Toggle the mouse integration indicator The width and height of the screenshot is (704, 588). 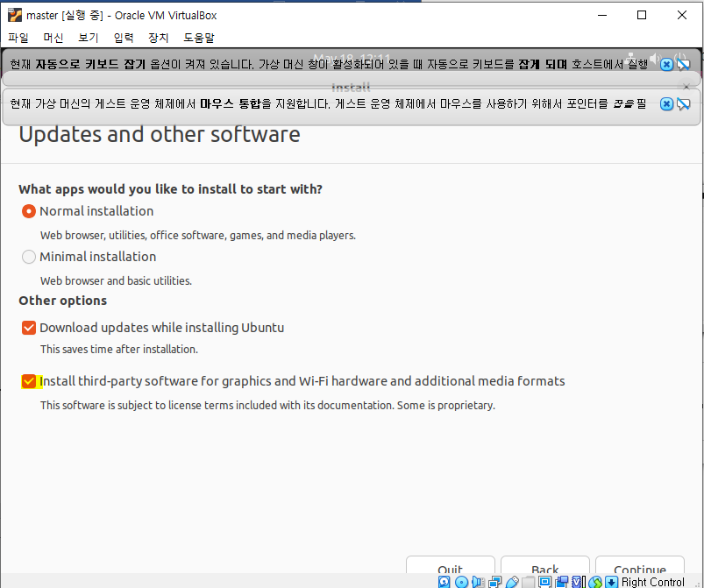(x=595, y=582)
